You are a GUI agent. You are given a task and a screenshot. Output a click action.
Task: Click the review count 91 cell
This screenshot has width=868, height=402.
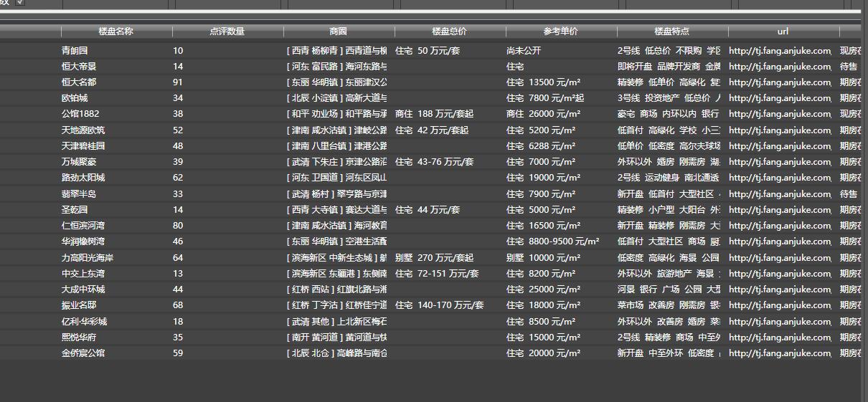(x=178, y=82)
